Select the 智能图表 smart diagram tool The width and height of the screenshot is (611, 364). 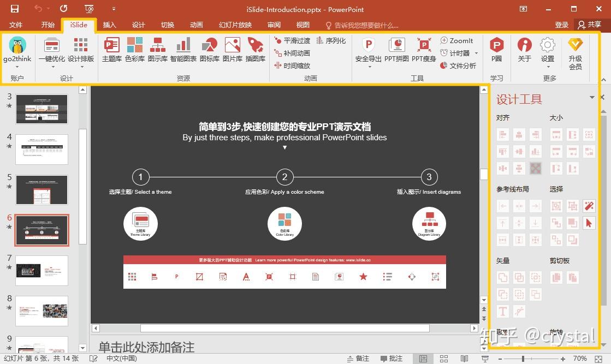click(183, 52)
